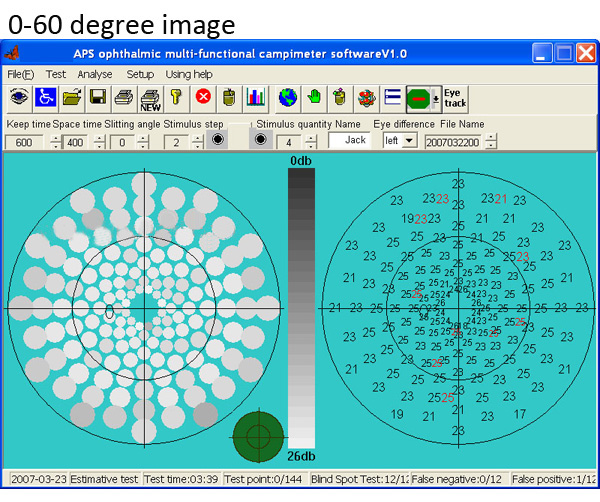The height and width of the screenshot is (502, 600).
Task: Click the blue wheelchair patient icon
Action: (46, 98)
